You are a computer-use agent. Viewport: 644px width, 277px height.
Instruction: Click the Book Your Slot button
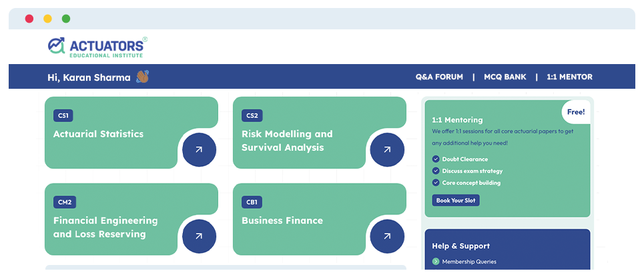(x=456, y=200)
